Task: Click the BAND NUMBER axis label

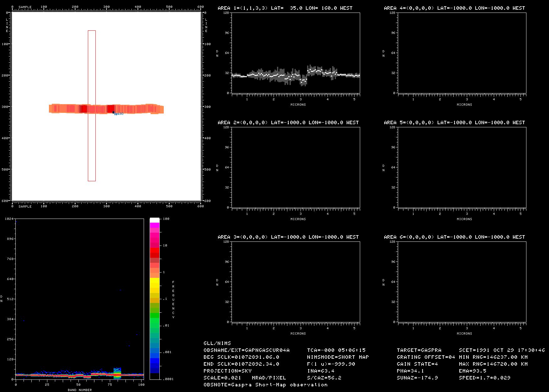Action: click(x=80, y=390)
